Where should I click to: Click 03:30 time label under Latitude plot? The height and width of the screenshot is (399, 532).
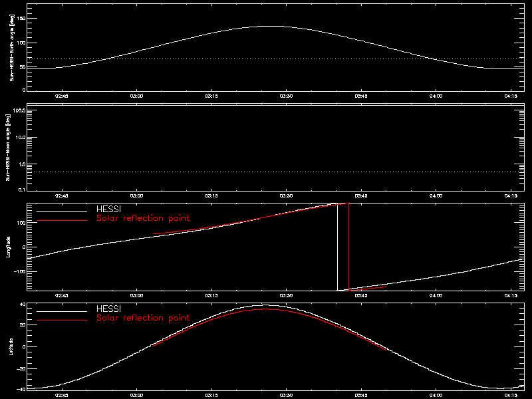pyautogui.click(x=286, y=396)
